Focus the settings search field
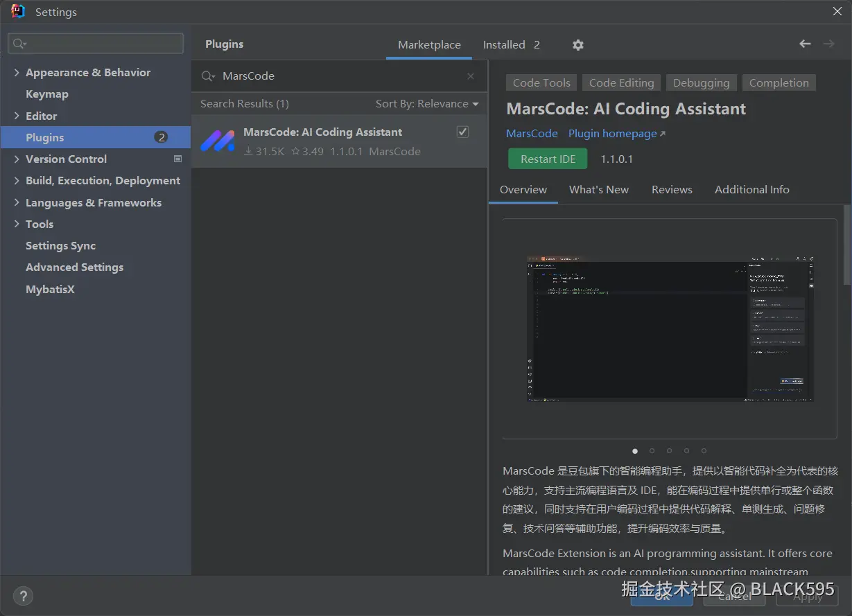Image resolution: width=852 pixels, height=616 pixels. click(x=96, y=44)
